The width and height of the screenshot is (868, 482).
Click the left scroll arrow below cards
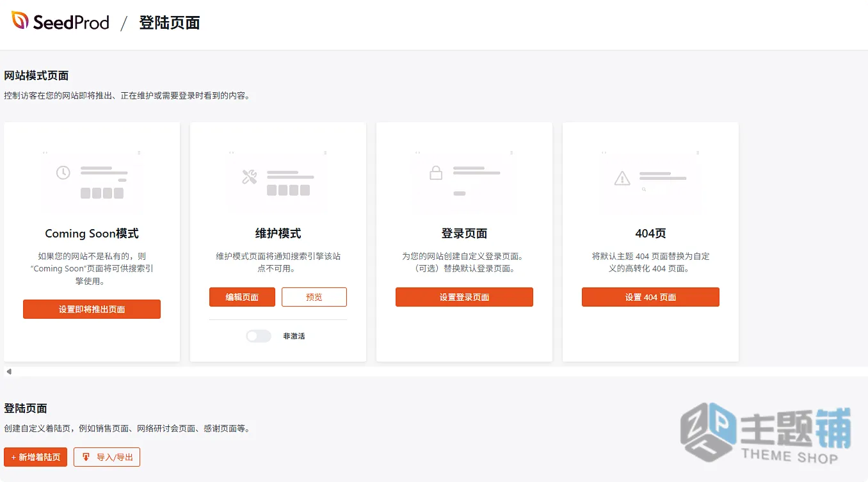[8, 371]
